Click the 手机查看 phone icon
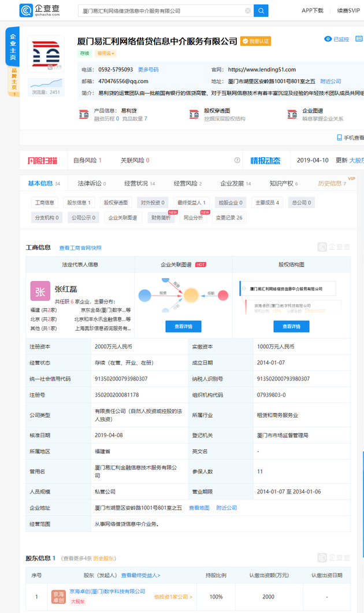Image resolution: width=364 pixels, height=613 pixels. click(x=339, y=138)
